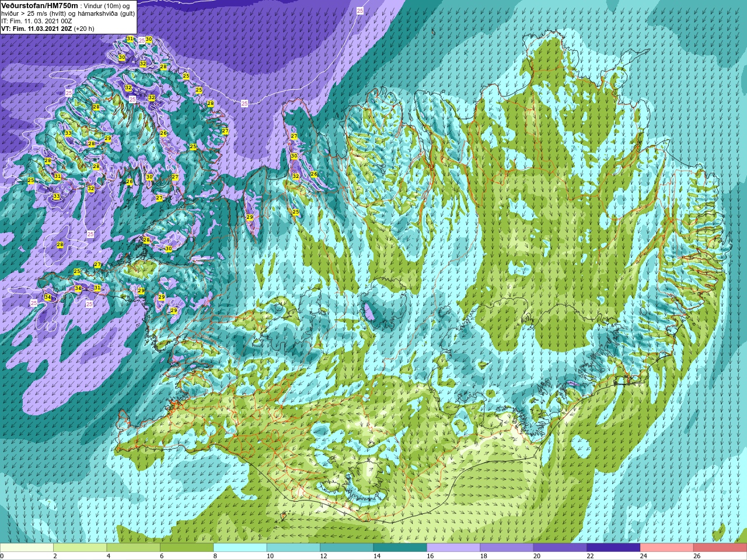Click the legend scale number "6"

tap(162, 556)
